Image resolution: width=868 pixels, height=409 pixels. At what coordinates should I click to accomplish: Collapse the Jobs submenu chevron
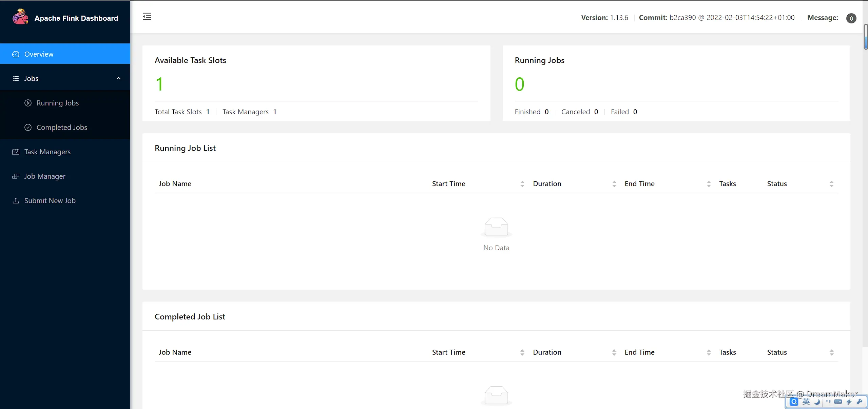(x=118, y=78)
